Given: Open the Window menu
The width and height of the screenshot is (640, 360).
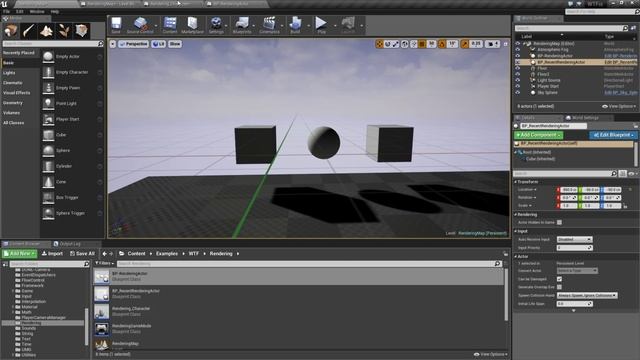Looking at the screenshot, I should pyautogui.click(x=37, y=11).
